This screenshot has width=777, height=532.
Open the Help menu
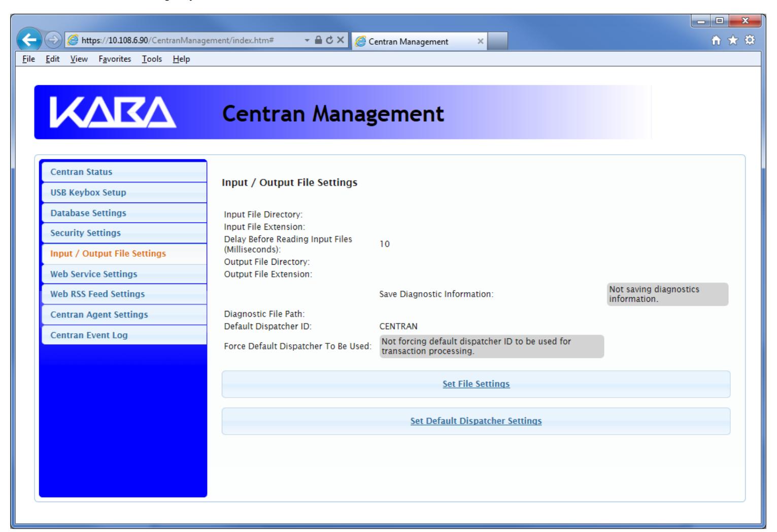(181, 59)
